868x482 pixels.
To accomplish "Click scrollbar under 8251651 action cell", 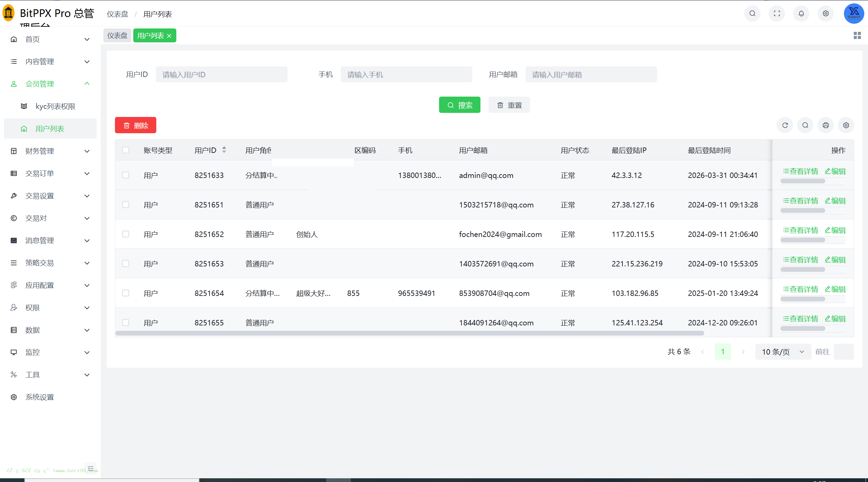I will [803, 210].
